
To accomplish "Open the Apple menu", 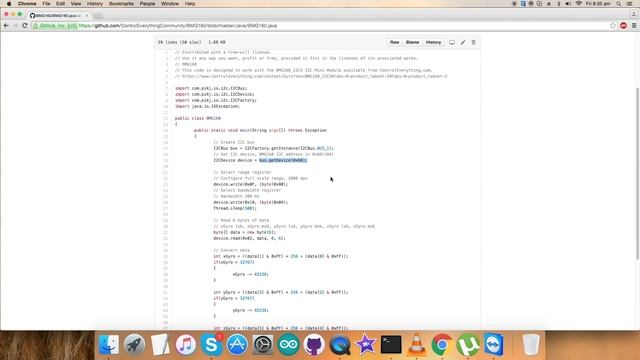I will 9,4.
